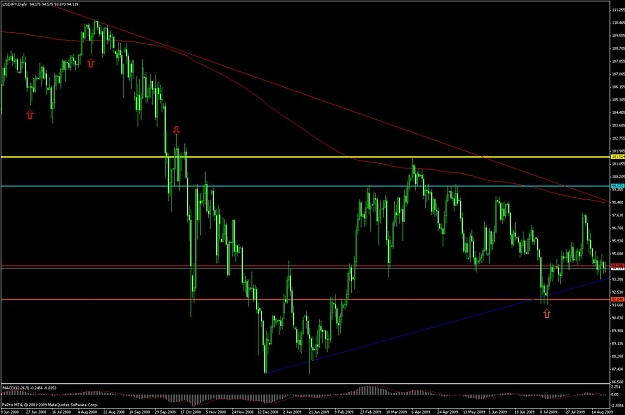
Task: Select the red up arrow below the June 2008 low
Action: point(30,115)
